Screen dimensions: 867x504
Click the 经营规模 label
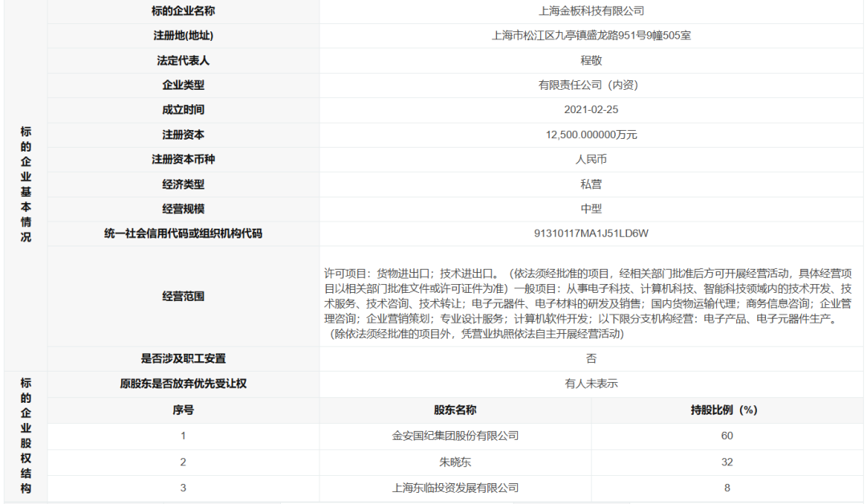(x=183, y=209)
